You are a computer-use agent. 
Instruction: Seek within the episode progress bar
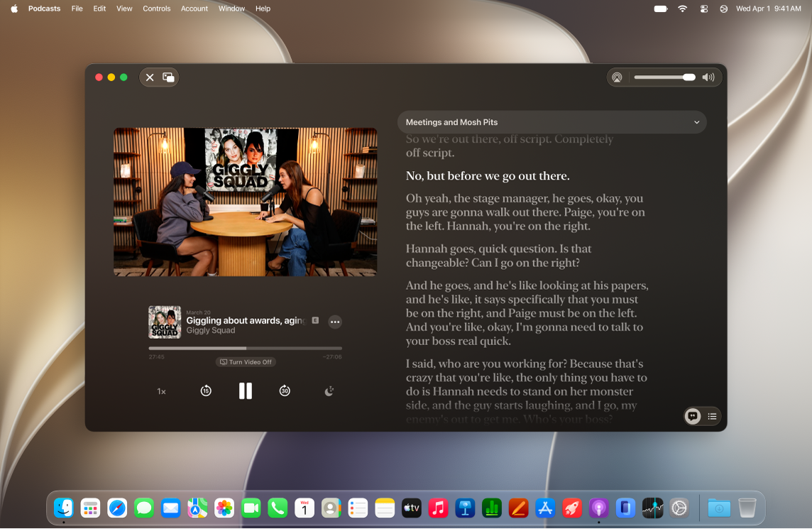point(246,348)
